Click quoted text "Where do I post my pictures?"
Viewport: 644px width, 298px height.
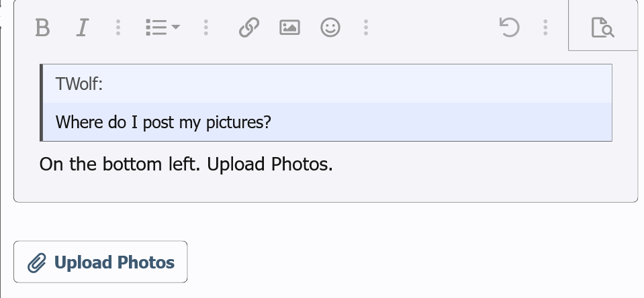pyautogui.click(x=163, y=123)
